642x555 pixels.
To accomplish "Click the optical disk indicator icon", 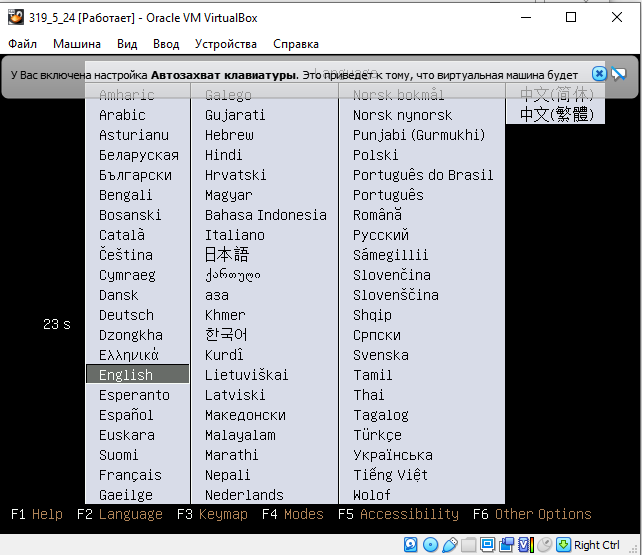I will click(x=430, y=545).
